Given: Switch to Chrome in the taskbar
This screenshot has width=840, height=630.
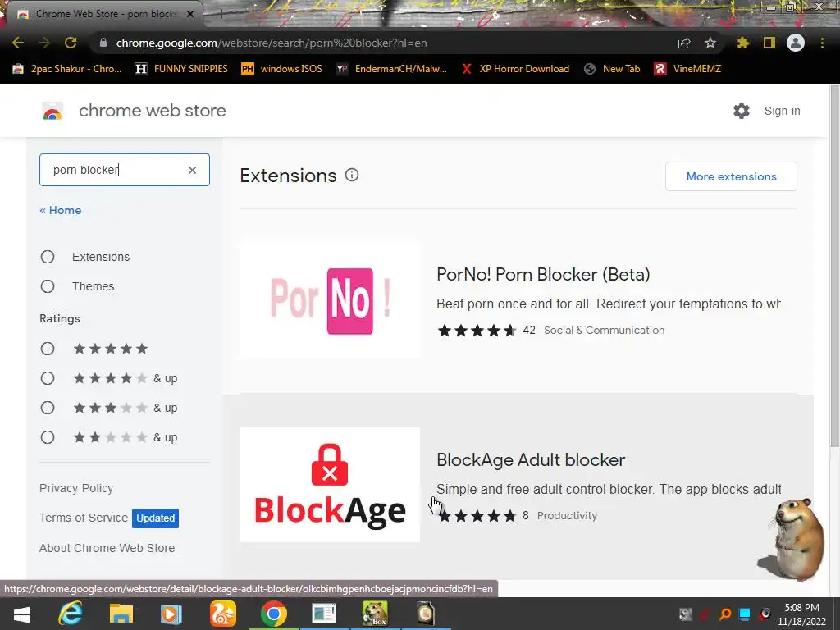Looking at the screenshot, I should coord(274,614).
